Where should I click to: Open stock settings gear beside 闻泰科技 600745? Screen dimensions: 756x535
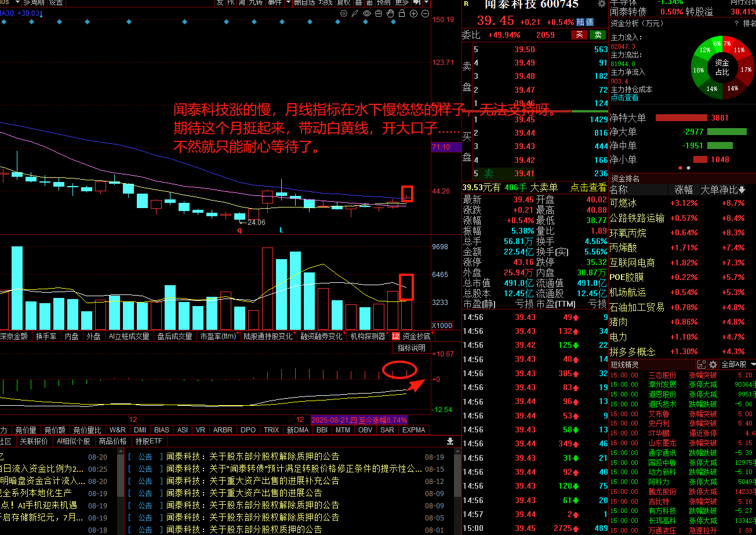[601, 4]
